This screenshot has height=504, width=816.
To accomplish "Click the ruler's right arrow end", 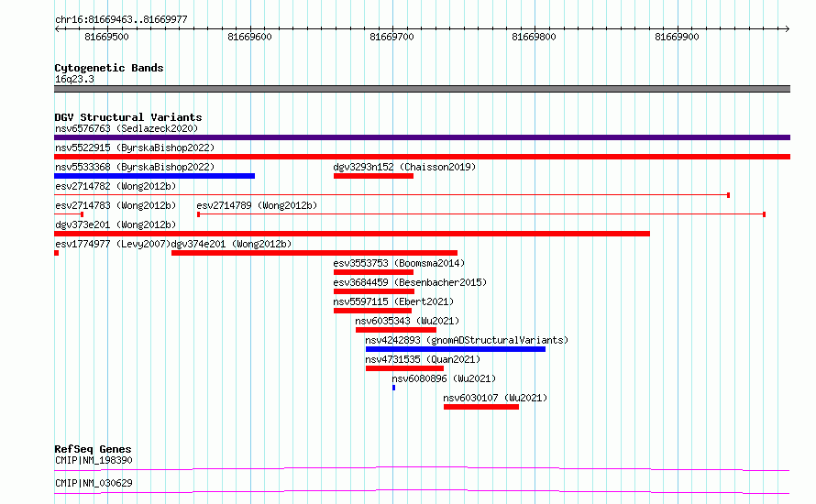I will (787, 29).
